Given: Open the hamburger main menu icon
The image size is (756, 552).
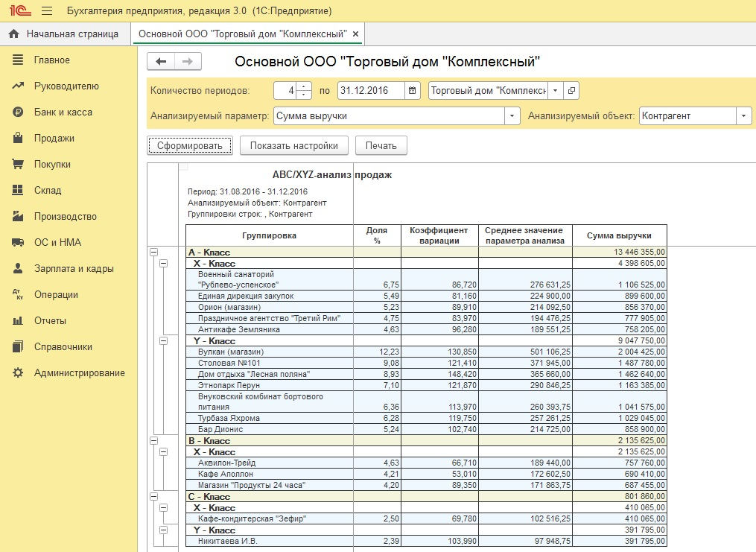Looking at the screenshot, I should point(47,10).
